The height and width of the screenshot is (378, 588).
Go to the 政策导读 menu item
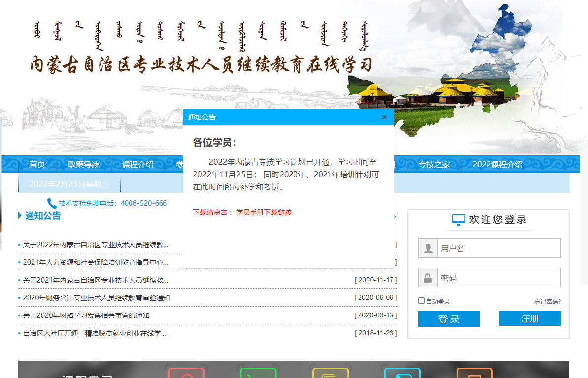coord(84,164)
